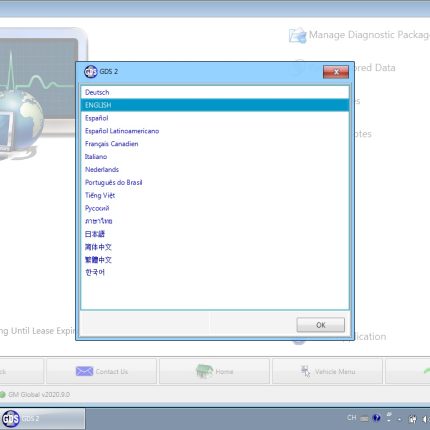430x430 pixels.
Task: Close the GDS 2 language dialog
Action: (336, 72)
